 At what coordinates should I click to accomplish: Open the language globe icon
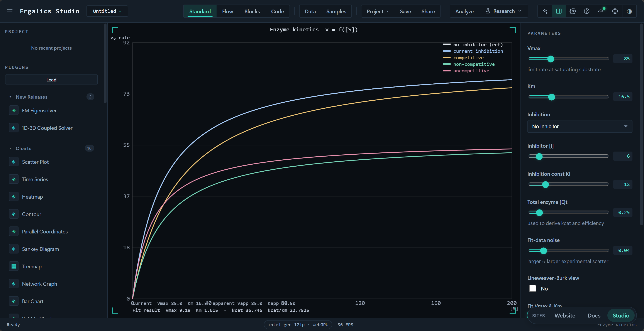point(615,11)
